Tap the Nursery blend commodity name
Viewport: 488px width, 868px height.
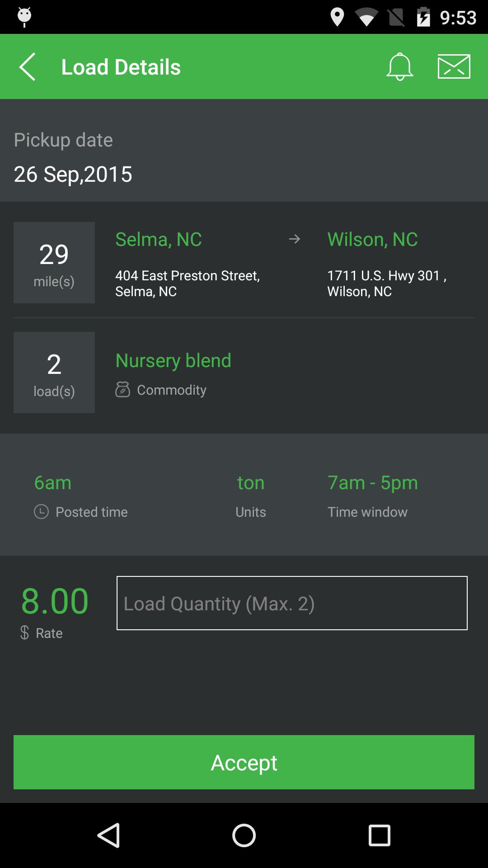point(173,361)
